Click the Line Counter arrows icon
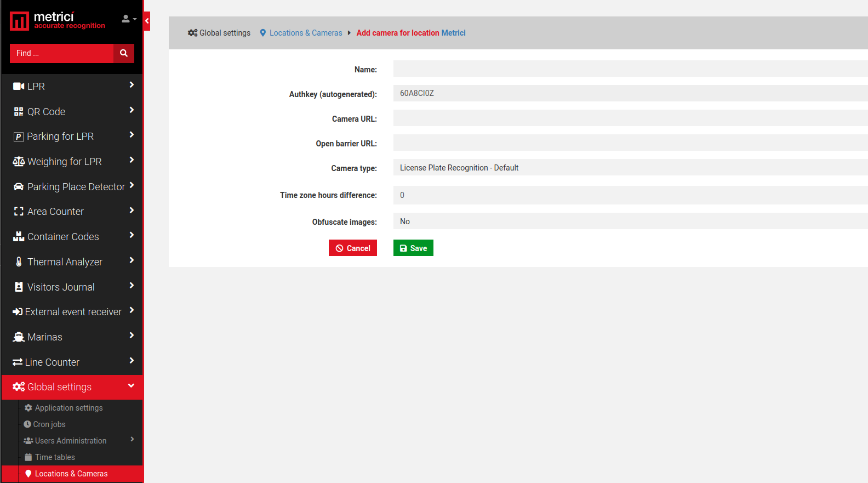868x483 pixels. [18, 362]
